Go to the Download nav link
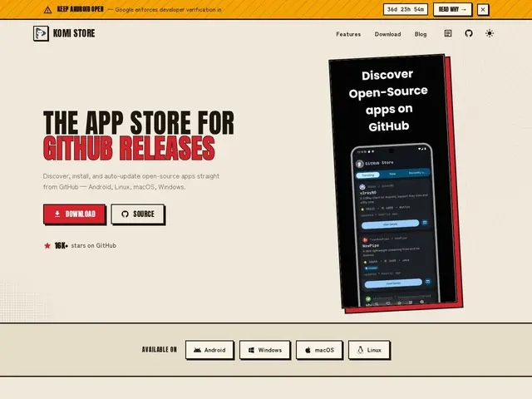532x399 pixels. coord(387,34)
